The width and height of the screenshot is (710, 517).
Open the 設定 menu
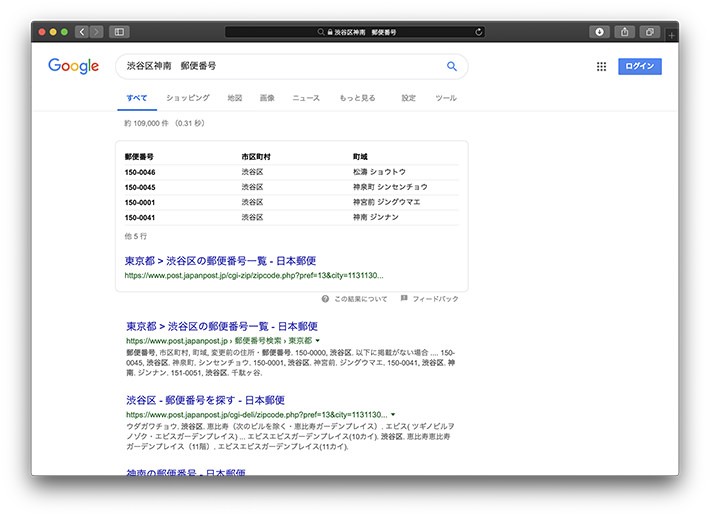[408, 98]
